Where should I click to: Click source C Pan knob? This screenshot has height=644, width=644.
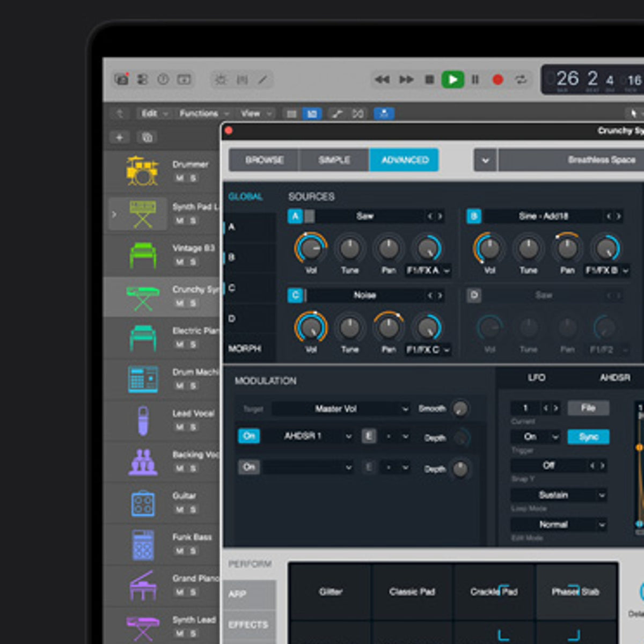[x=389, y=327]
